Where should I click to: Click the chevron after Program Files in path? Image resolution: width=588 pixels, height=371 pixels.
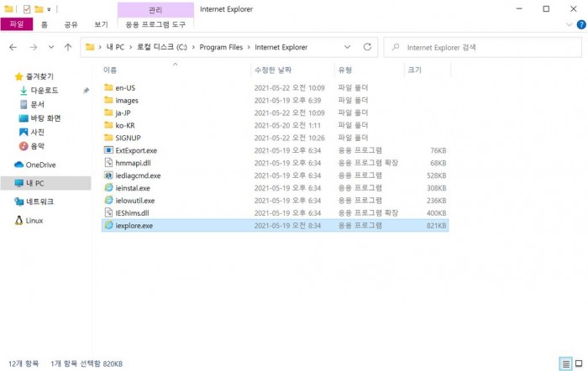pyautogui.click(x=249, y=47)
